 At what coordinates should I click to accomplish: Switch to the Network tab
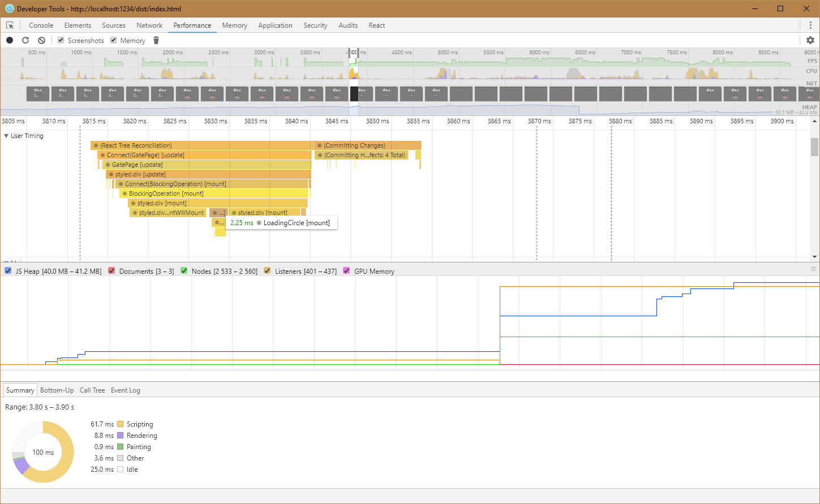pyautogui.click(x=149, y=25)
